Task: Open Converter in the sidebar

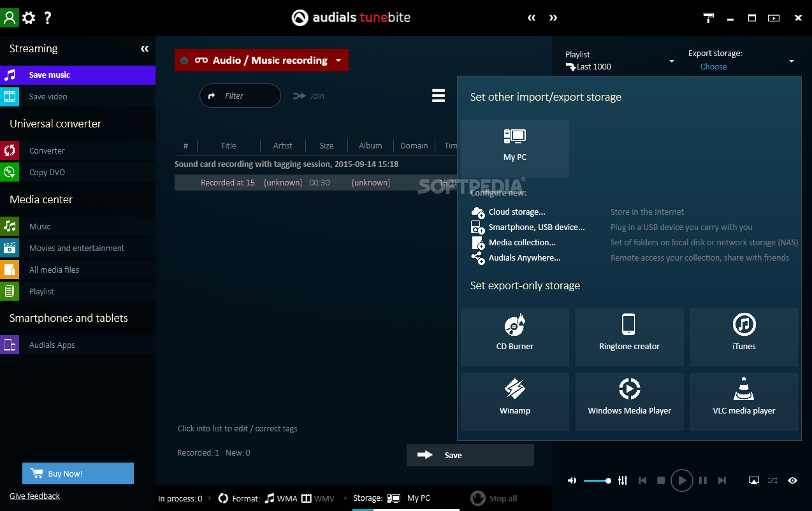Action: pos(78,151)
